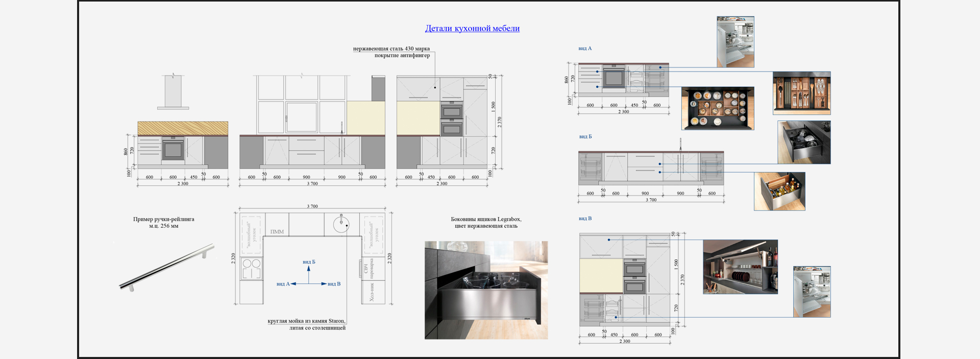Viewport: 980px width, 359px height.
Task: Select the spice jar drawer photo
Action: click(x=717, y=108)
